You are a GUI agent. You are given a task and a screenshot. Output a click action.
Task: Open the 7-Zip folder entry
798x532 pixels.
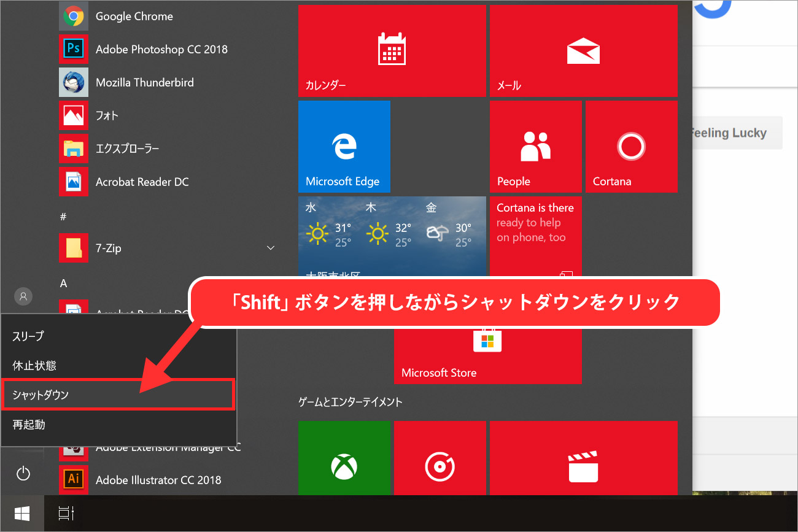pyautogui.click(x=169, y=248)
